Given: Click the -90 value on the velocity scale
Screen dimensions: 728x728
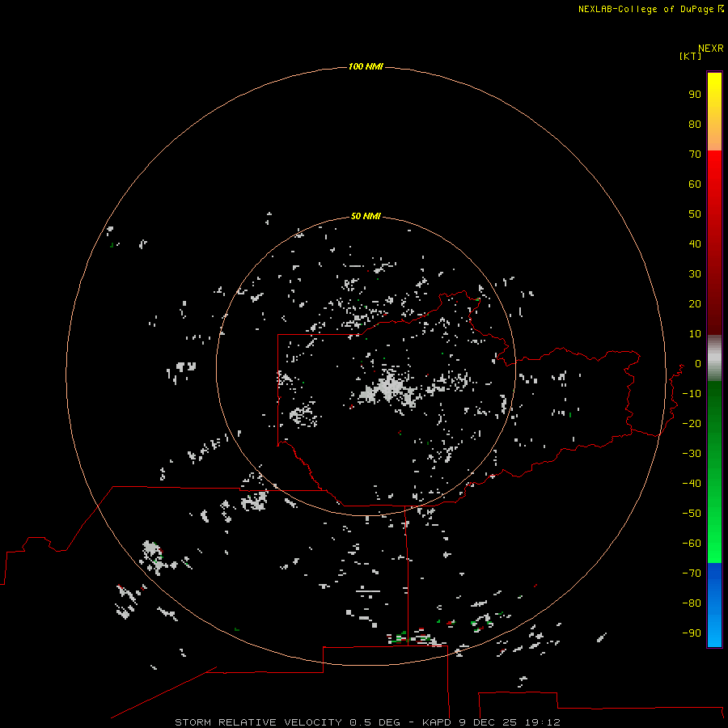Looking at the screenshot, I should (x=692, y=633).
